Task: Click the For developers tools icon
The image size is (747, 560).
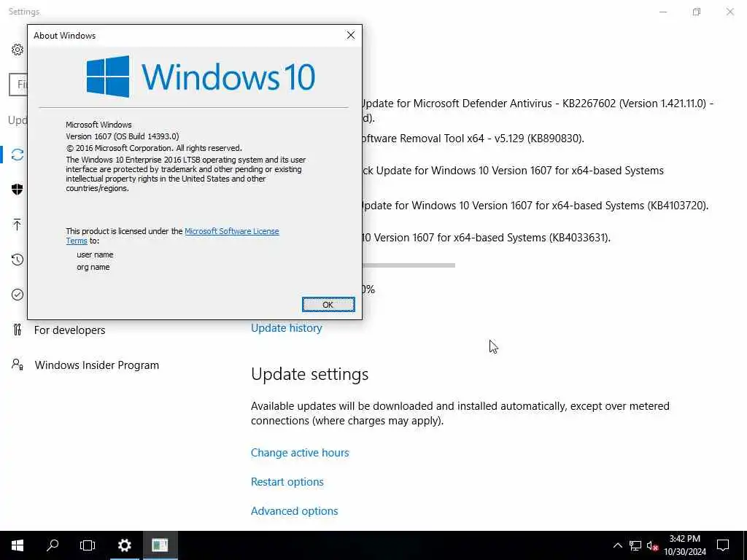Action: click(x=18, y=330)
